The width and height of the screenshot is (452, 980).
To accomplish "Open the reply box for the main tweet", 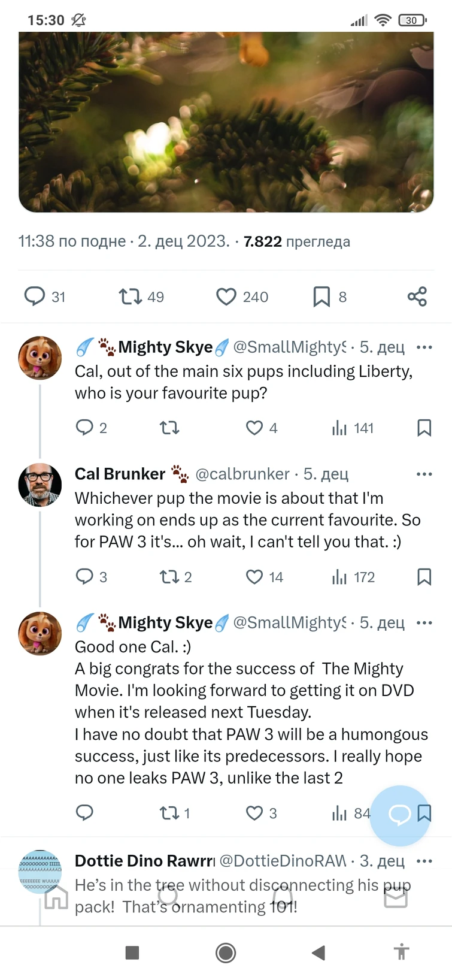I will 37,296.
